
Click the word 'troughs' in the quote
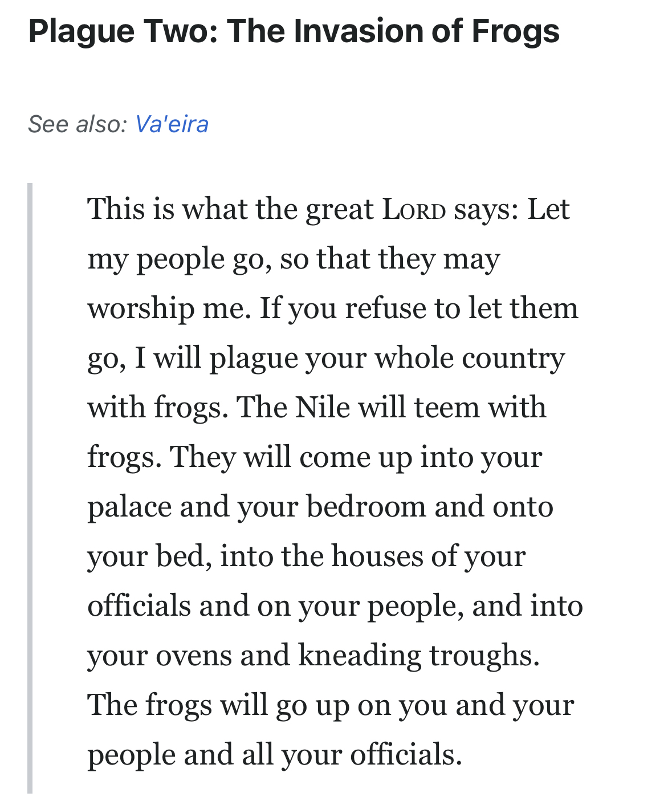(484, 656)
